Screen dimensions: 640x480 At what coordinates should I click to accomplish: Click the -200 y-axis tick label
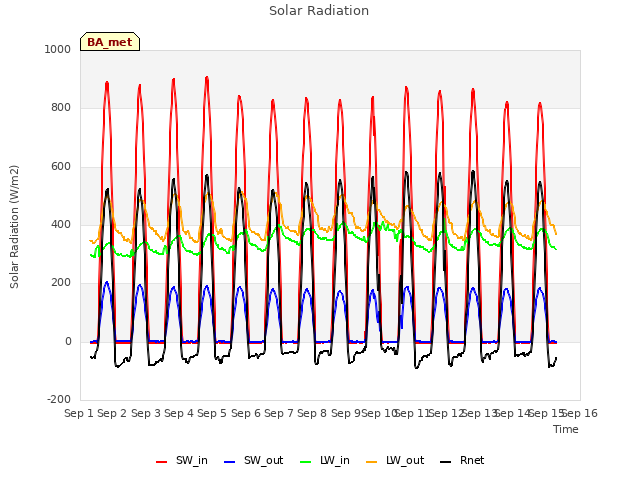tap(59, 400)
